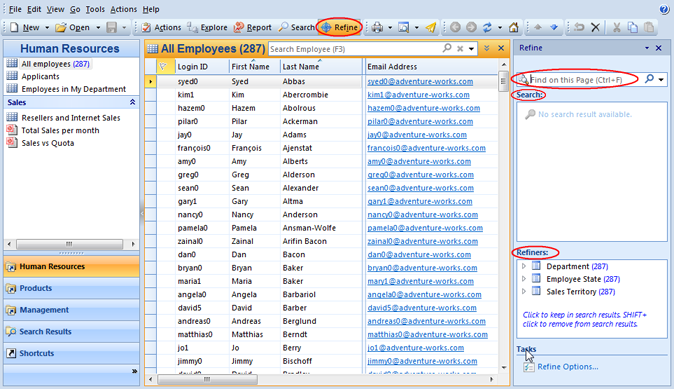Viewport: 674px width, 389px height.
Task: Click the Save floppy disk icon
Action: pyautogui.click(x=112, y=28)
